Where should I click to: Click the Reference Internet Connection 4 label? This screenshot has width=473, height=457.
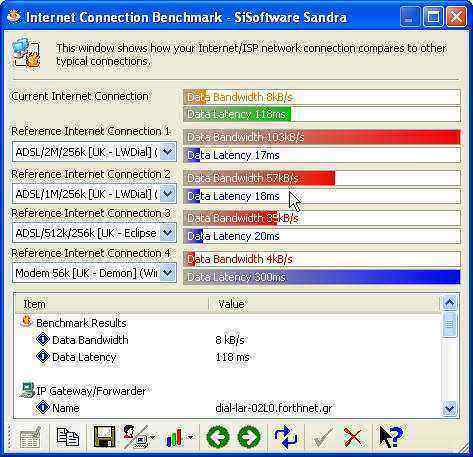91,253
